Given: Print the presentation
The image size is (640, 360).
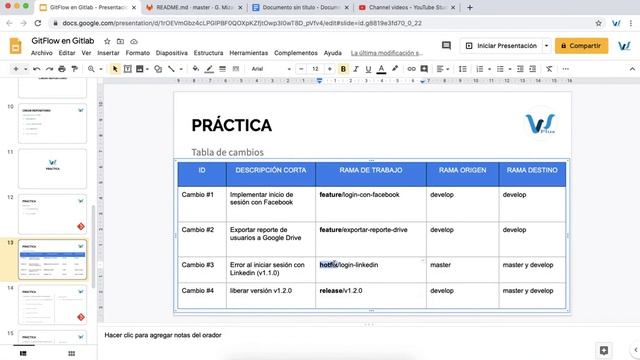Looking at the screenshot, I should (62, 69).
